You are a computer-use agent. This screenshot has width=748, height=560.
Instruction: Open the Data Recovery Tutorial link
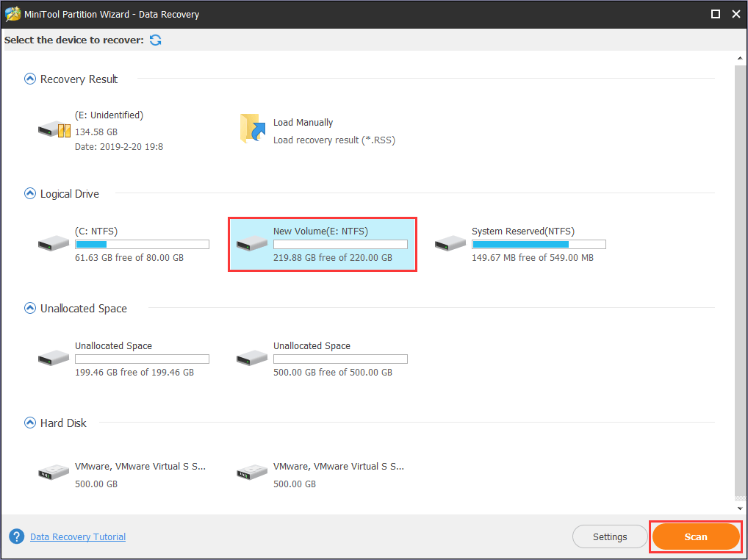coord(77,536)
